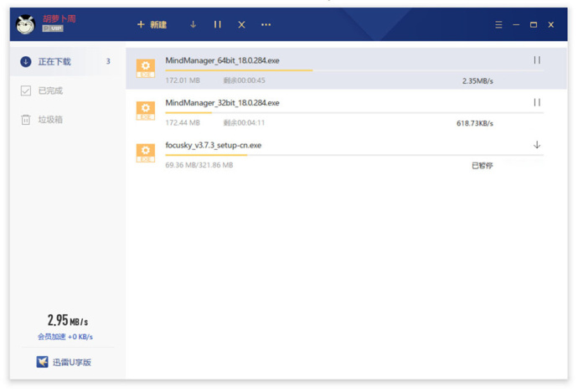This screenshot has height=392, width=578.
Task: Click the MindManager_64bit progress bar
Action: (354, 70)
